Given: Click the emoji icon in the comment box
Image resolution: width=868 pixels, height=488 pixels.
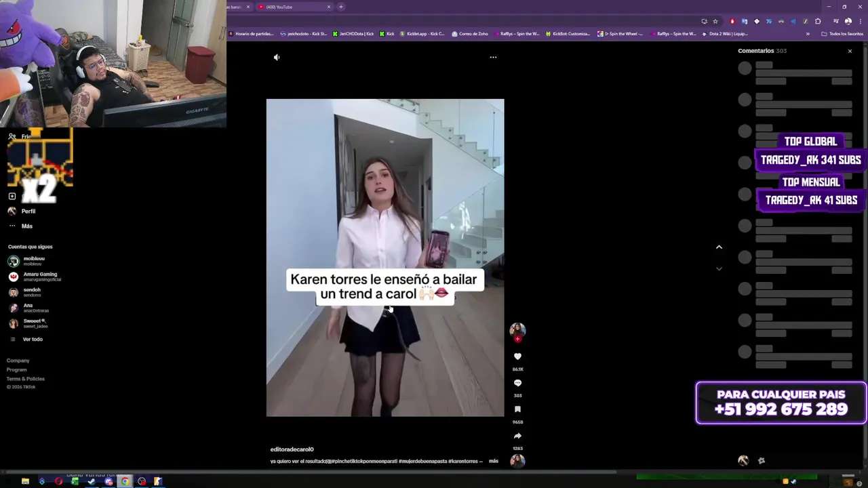Looking at the screenshot, I should tap(762, 461).
